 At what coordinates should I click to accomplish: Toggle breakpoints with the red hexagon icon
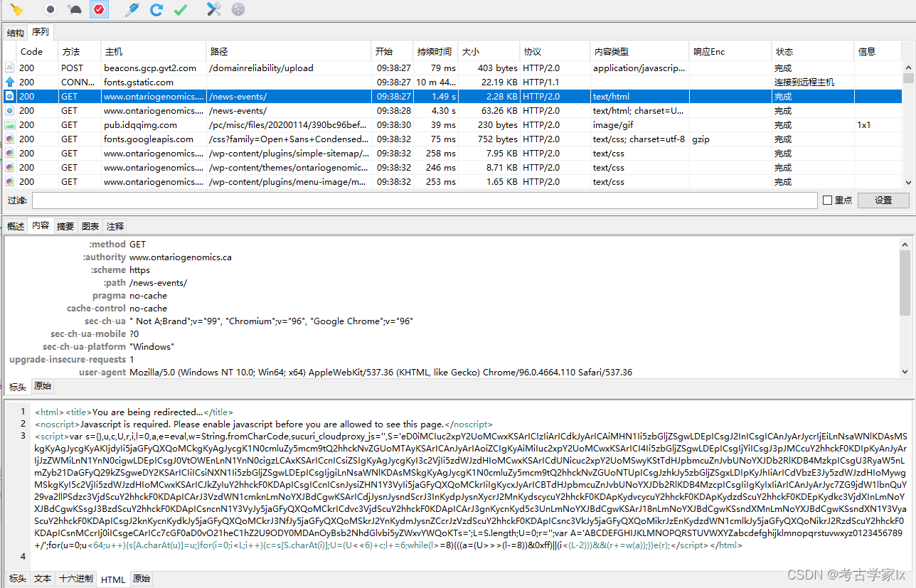pos(99,9)
